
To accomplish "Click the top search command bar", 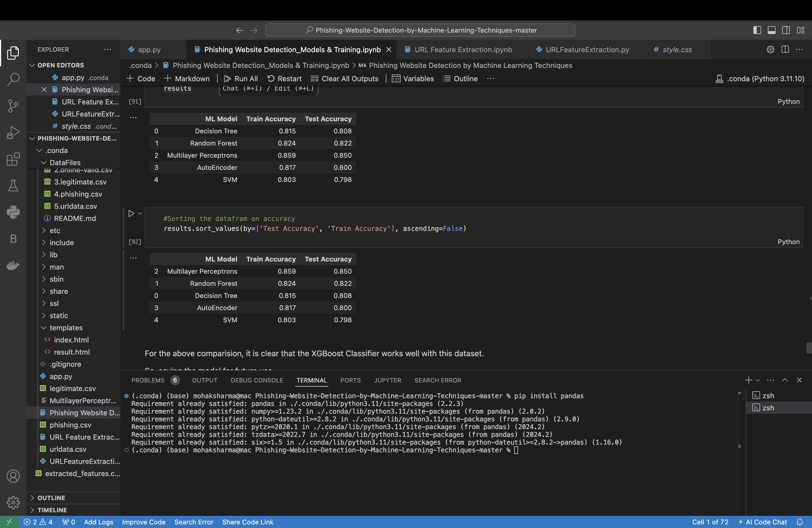I will point(420,30).
